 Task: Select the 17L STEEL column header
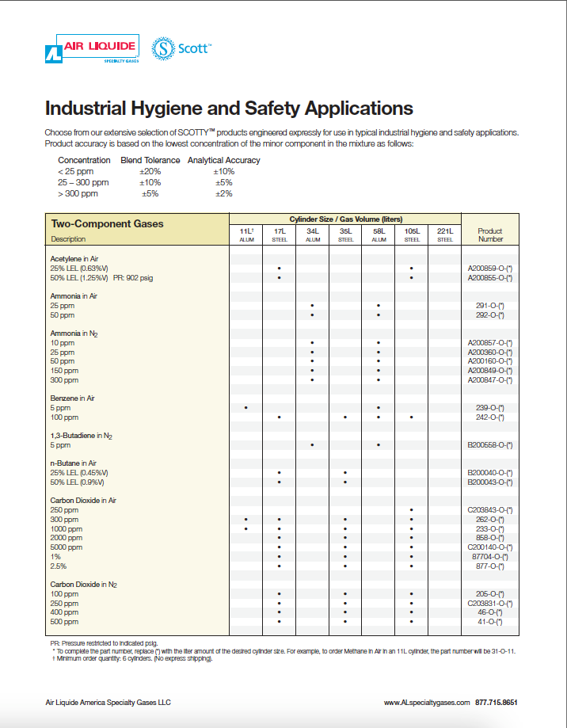pyautogui.click(x=280, y=234)
